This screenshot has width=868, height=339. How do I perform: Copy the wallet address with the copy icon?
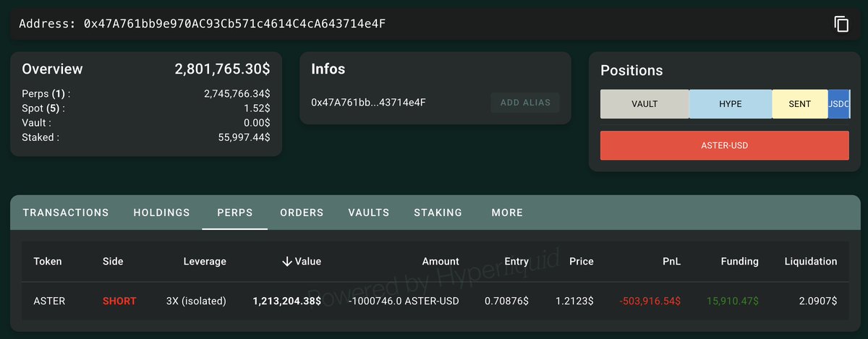tap(841, 24)
